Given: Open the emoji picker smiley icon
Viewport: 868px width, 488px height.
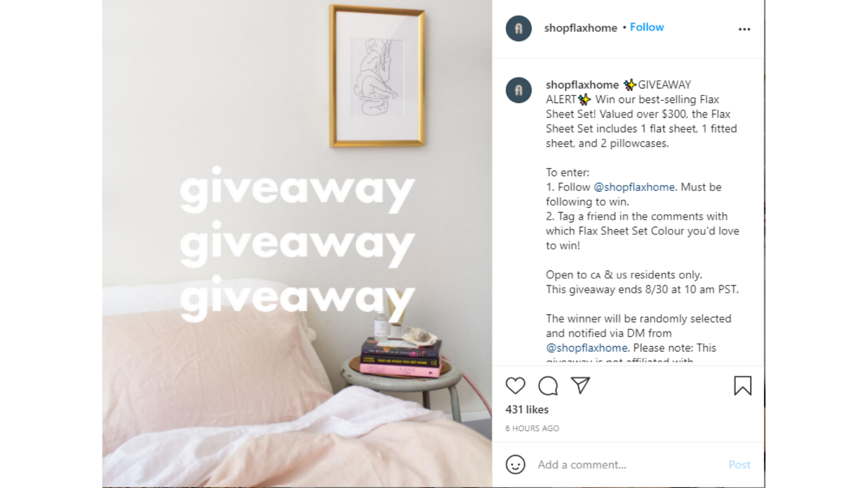Looking at the screenshot, I should pos(515,465).
